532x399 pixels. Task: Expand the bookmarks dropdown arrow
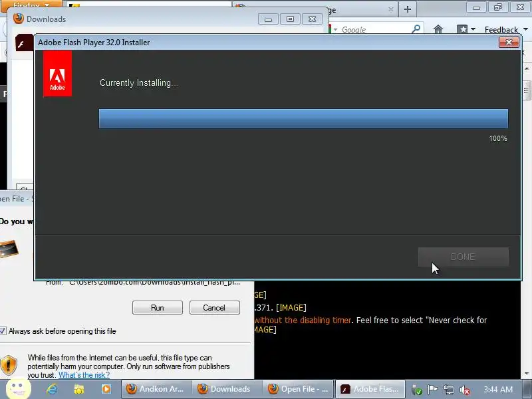(x=473, y=29)
